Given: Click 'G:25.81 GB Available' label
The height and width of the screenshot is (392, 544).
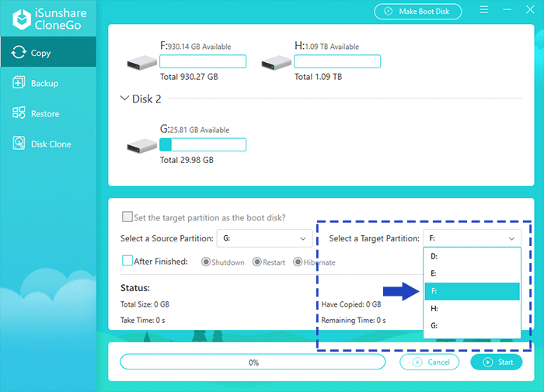Looking at the screenshot, I should tap(194, 130).
